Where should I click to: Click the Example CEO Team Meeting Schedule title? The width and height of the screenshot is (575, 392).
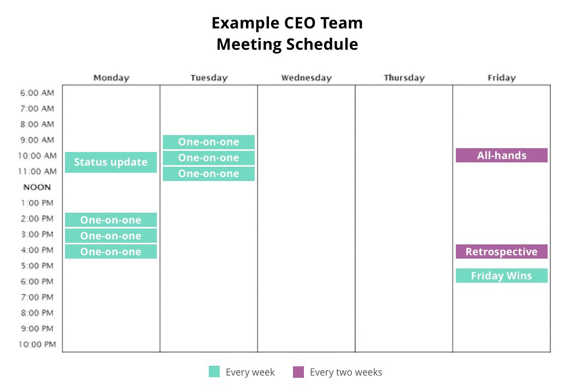click(x=287, y=33)
